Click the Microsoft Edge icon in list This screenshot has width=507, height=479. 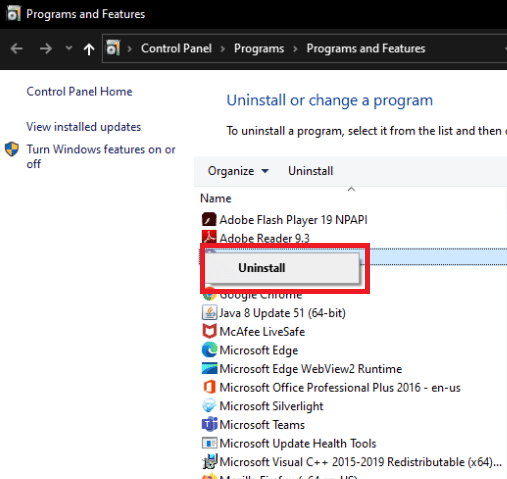pyautogui.click(x=209, y=350)
